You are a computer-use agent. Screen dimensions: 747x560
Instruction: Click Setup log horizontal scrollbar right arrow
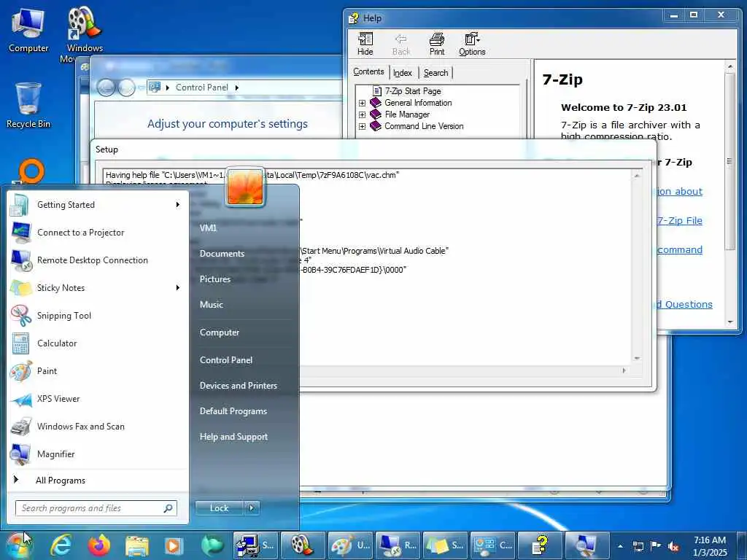pos(624,370)
